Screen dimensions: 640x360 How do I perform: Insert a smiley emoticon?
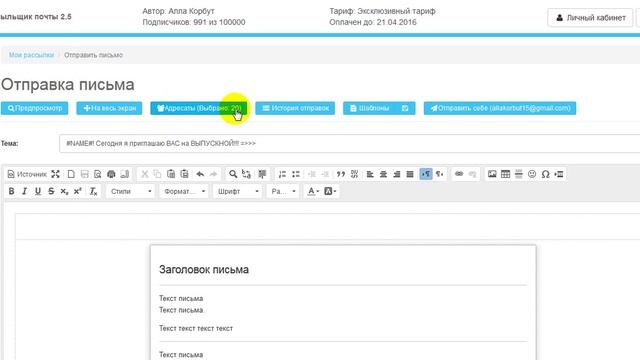(532, 174)
